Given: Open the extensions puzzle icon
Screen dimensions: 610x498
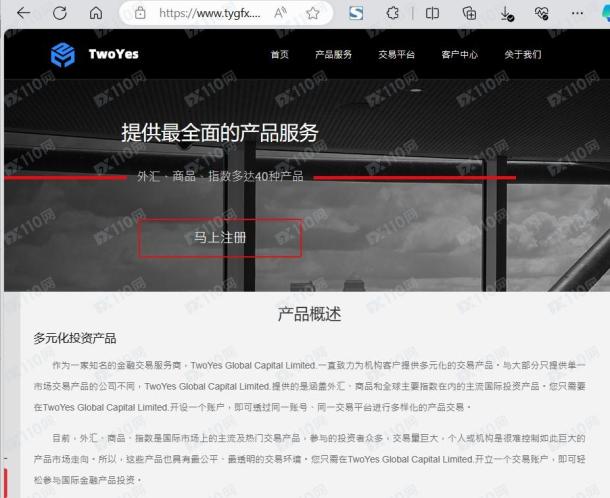Looking at the screenshot, I should click(x=393, y=14).
